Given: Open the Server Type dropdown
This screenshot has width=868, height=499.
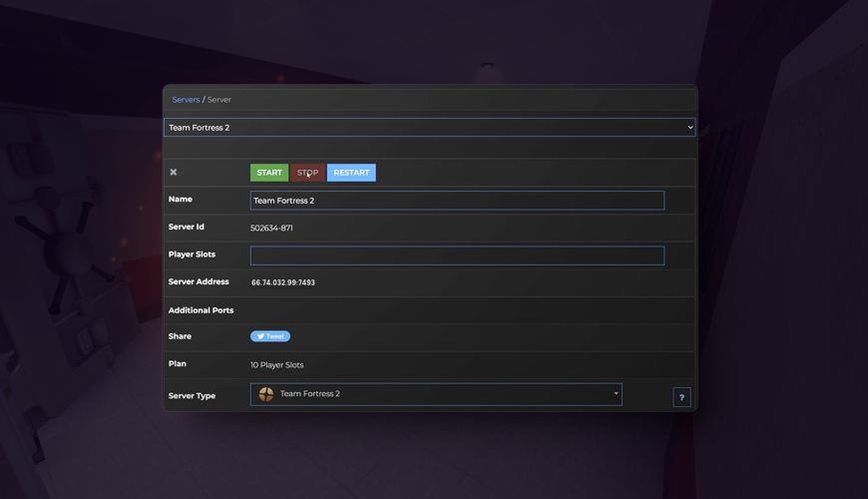Looking at the screenshot, I should tap(436, 394).
